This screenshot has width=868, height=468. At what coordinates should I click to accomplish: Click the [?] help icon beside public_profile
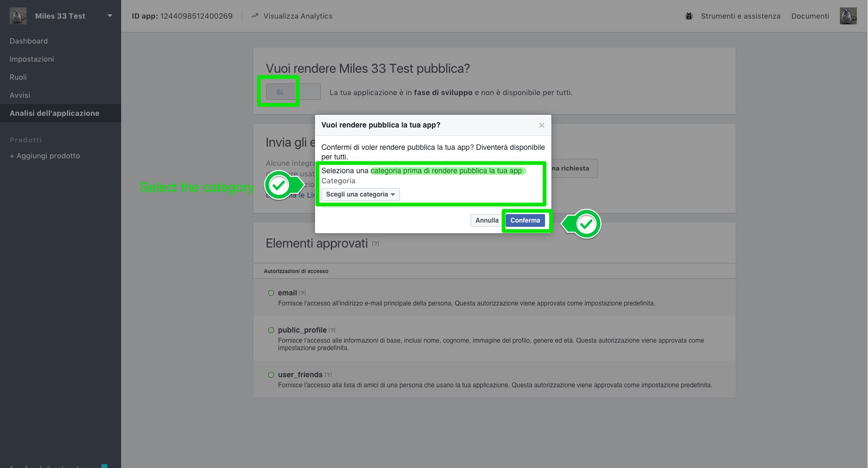[332, 330]
